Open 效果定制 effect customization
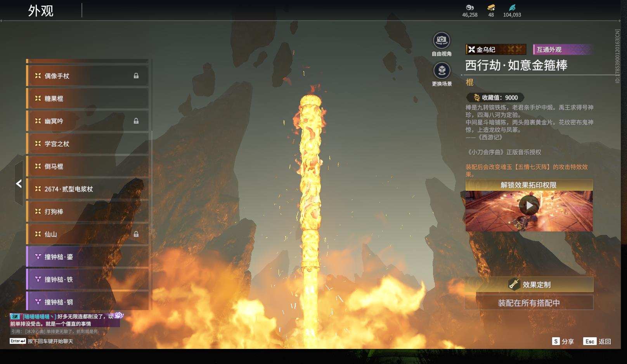Screen dimensions: 627x364 coord(529,285)
